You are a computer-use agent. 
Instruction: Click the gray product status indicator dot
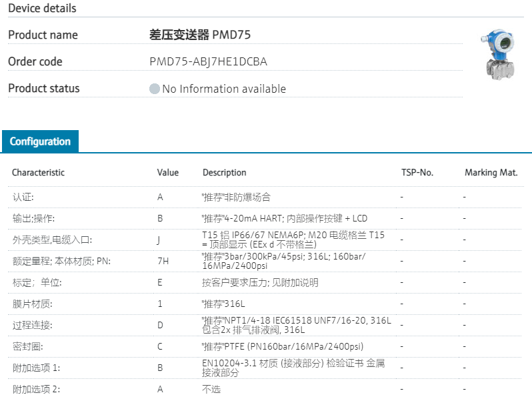155,89
